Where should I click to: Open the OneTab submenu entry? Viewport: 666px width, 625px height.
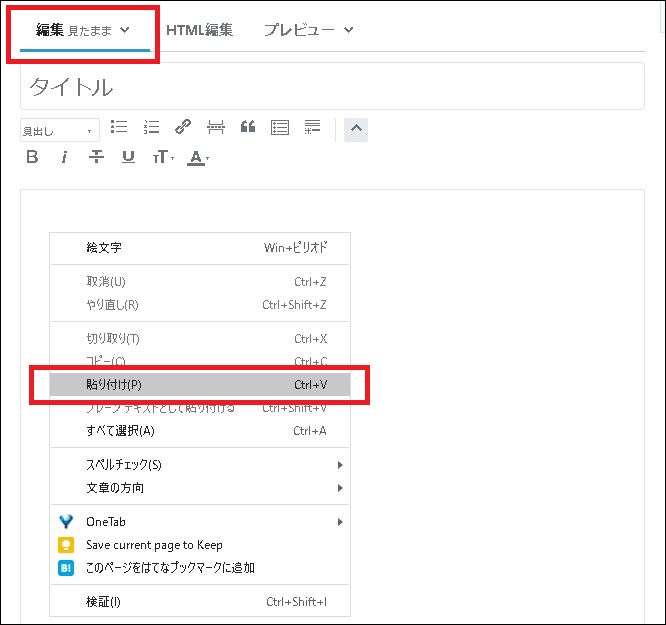(200, 522)
